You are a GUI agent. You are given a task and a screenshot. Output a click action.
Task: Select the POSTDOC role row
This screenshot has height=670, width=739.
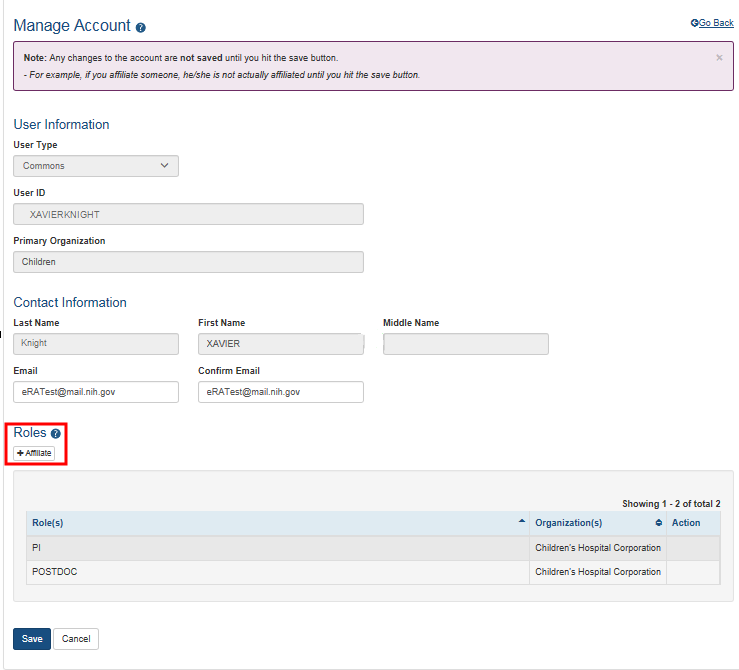pos(277,572)
